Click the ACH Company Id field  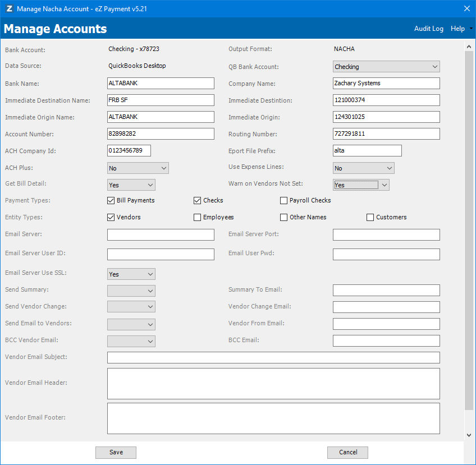tap(129, 151)
